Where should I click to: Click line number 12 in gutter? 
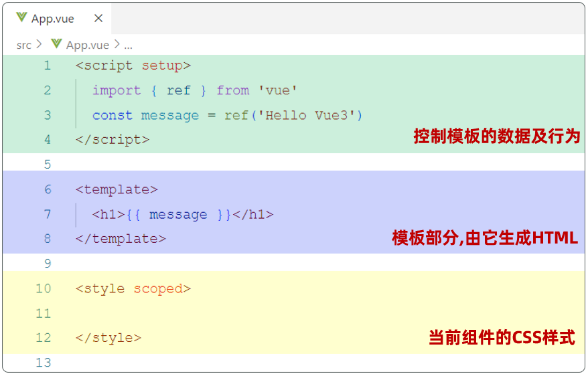tap(43, 338)
